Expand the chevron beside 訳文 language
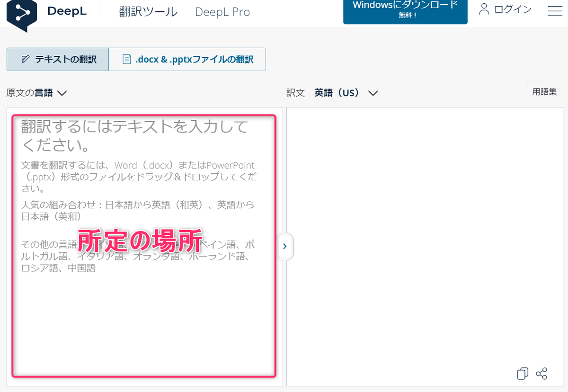The height and width of the screenshot is (392, 568). tap(373, 93)
